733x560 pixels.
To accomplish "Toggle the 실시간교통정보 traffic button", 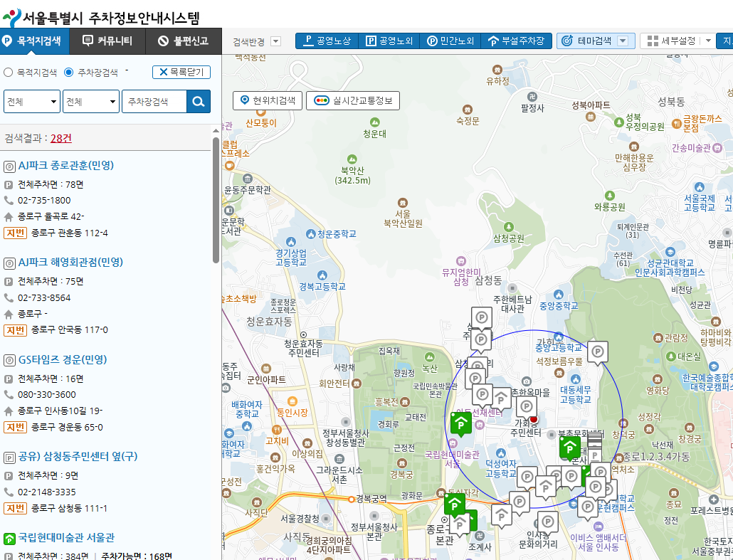I will 353,100.
